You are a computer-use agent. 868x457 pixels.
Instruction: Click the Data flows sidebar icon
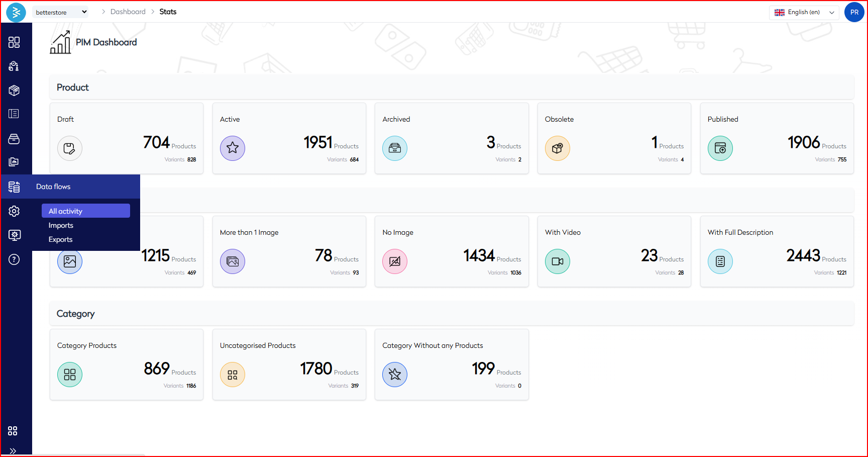14,187
